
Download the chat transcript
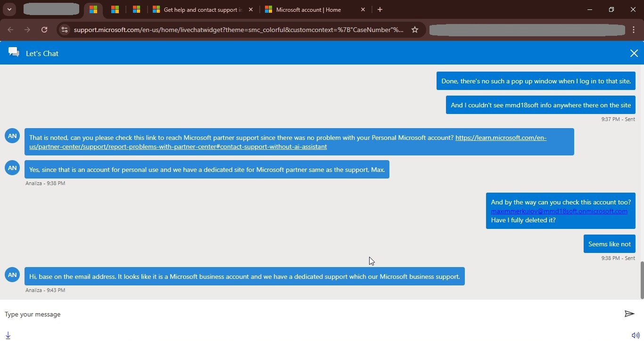(x=8, y=335)
